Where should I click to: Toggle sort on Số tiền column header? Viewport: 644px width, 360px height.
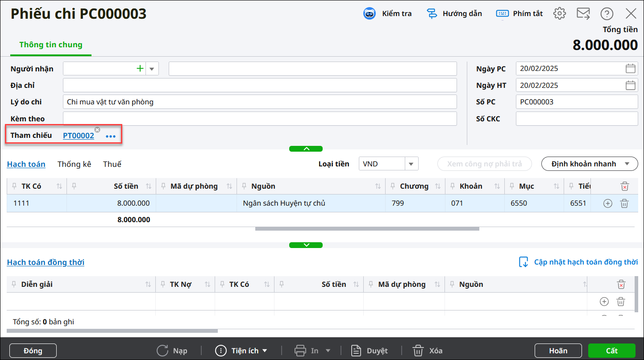pyautogui.click(x=149, y=186)
